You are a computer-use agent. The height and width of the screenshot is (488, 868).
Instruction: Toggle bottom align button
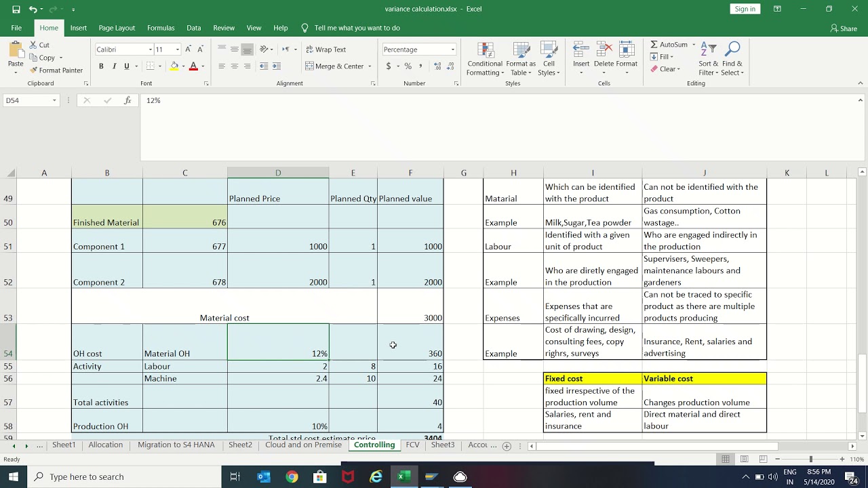click(x=247, y=49)
